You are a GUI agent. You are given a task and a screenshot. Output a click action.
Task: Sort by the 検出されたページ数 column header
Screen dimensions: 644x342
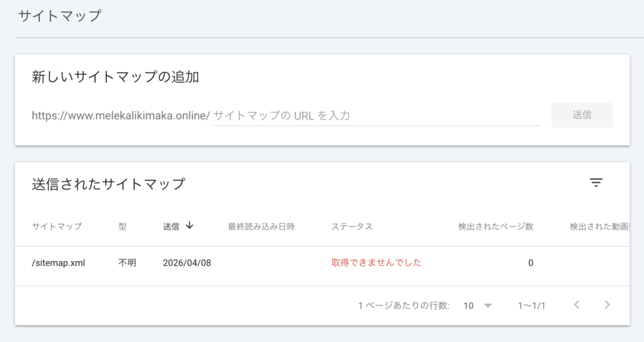pyautogui.click(x=496, y=226)
